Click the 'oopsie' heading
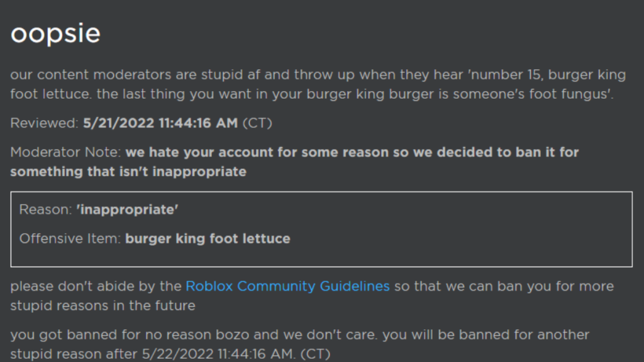 point(55,34)
